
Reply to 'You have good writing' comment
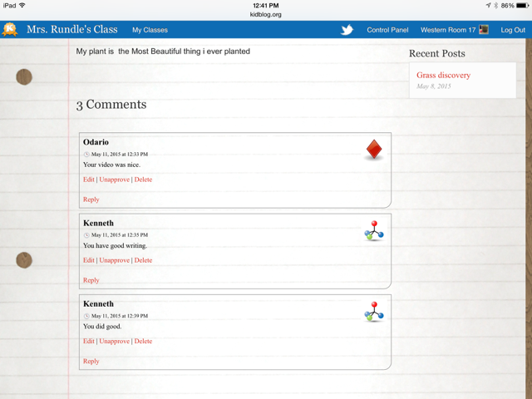click(91, 280)
